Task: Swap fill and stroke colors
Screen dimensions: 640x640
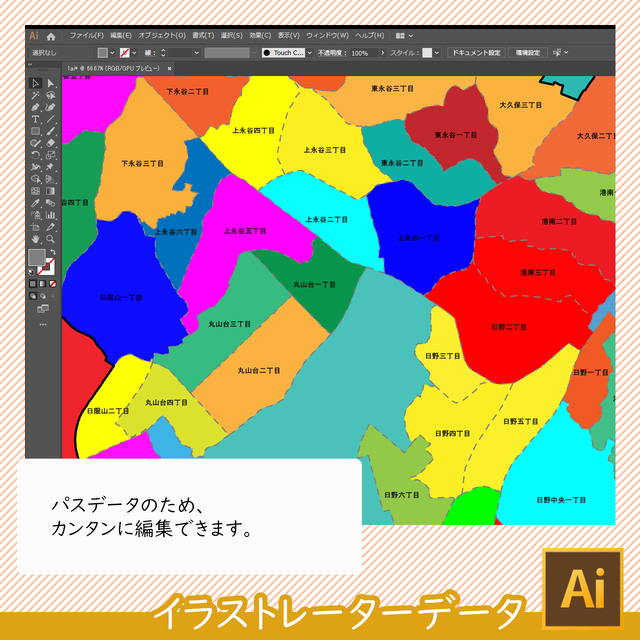Action: coord(53,251)
